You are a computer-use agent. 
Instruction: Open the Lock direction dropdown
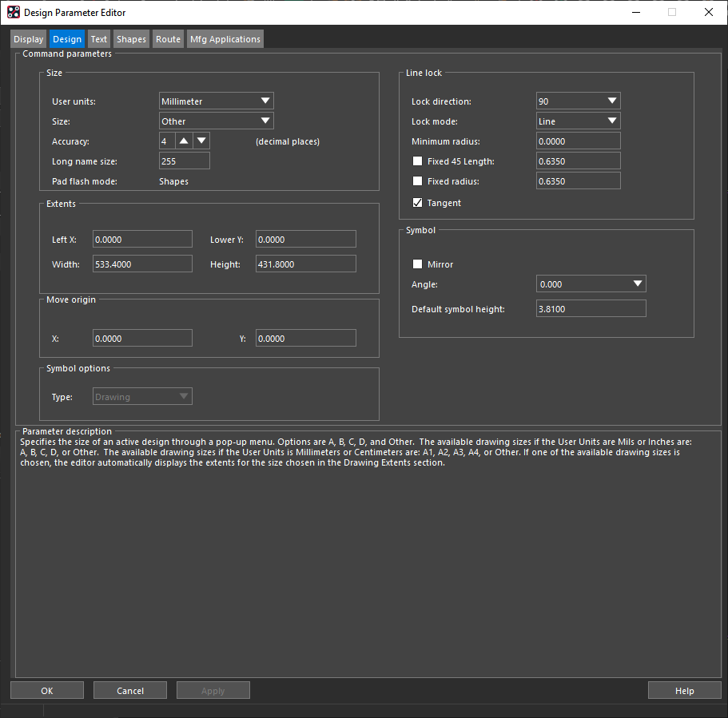click(579, 101)
